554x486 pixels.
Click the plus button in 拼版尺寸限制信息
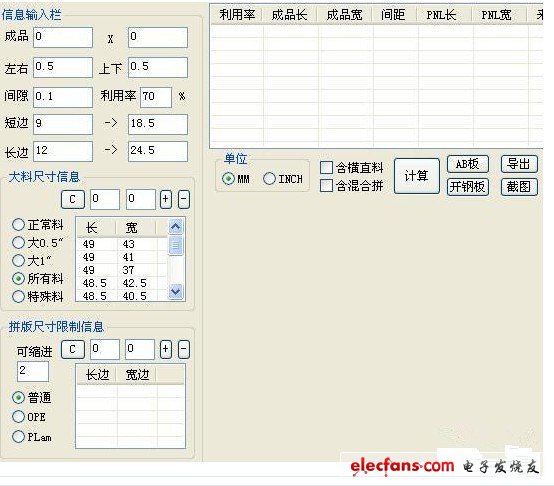(x=166, y=350)
